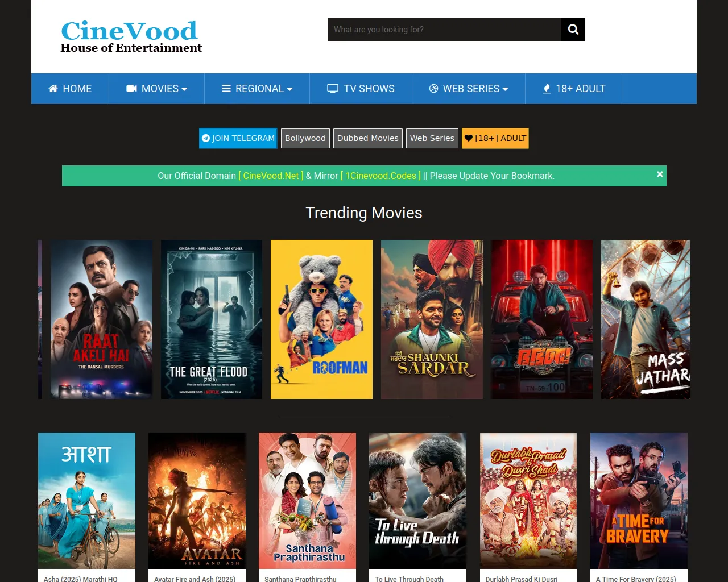Expand the MOVIES dropdown arrow

tap(184, 89)
